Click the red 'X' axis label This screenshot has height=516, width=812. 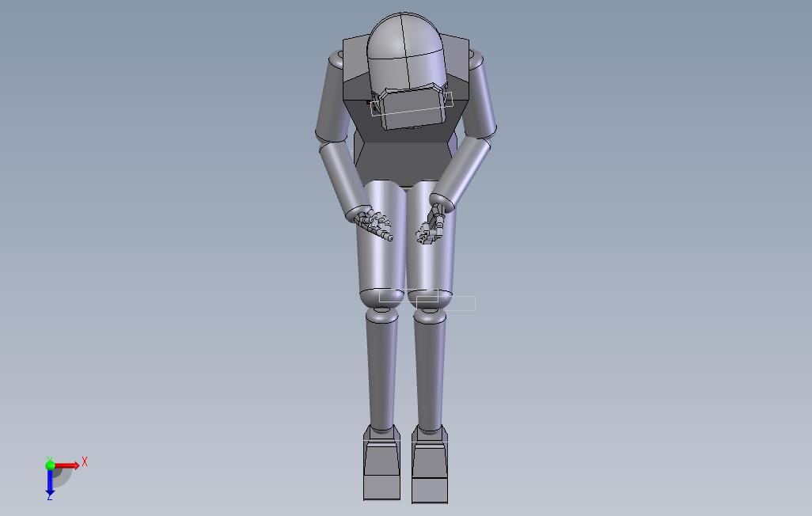85,461
